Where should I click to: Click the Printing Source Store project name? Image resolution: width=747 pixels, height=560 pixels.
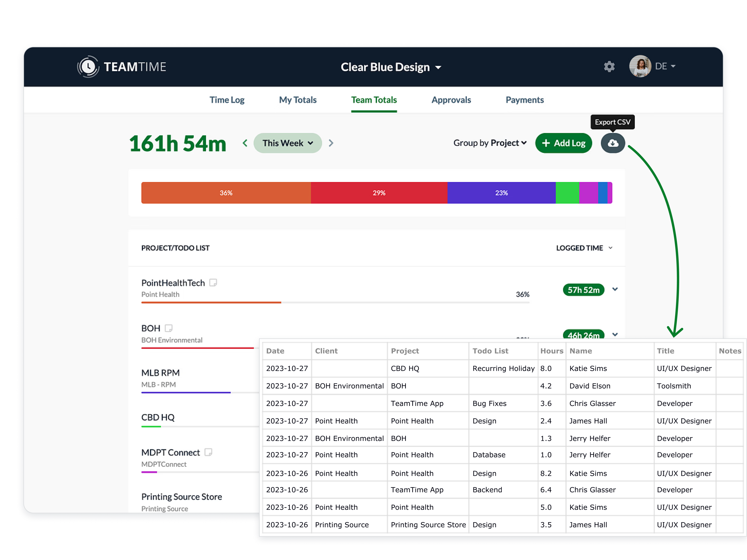(x=182, y=497)
